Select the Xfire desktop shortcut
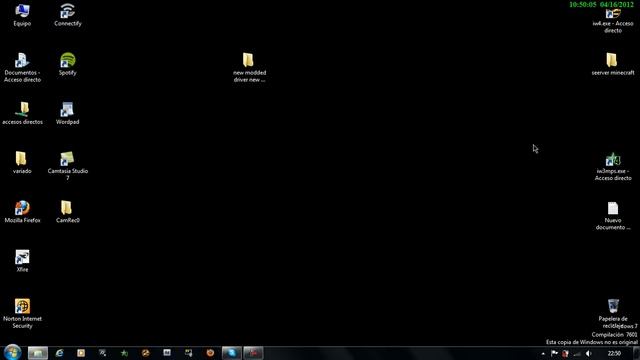 22,261
